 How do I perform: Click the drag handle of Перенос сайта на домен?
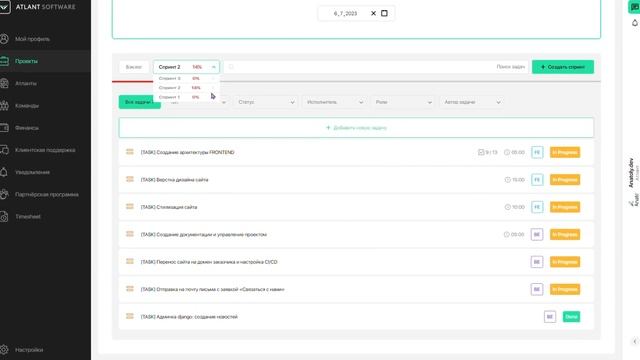(130, 261)
